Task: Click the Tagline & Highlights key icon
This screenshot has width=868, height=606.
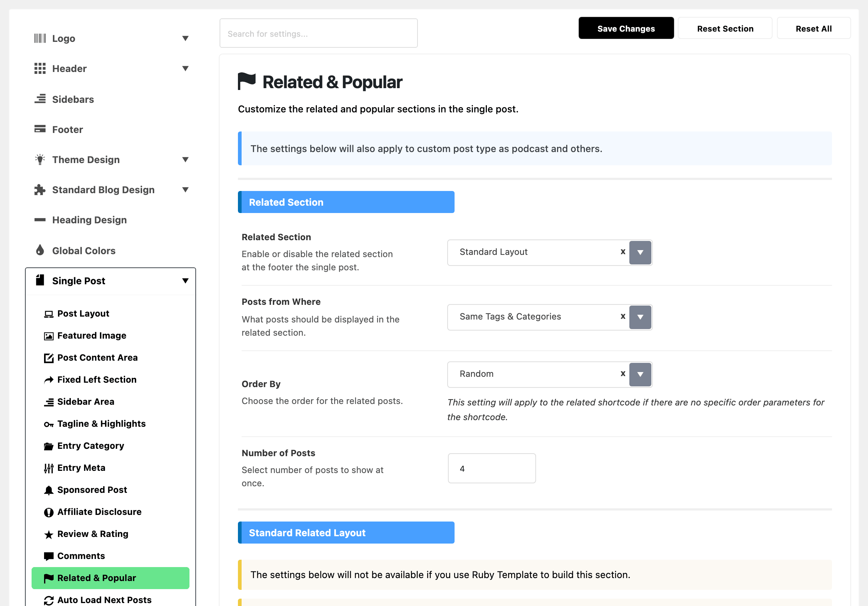Action: [49, 424]
